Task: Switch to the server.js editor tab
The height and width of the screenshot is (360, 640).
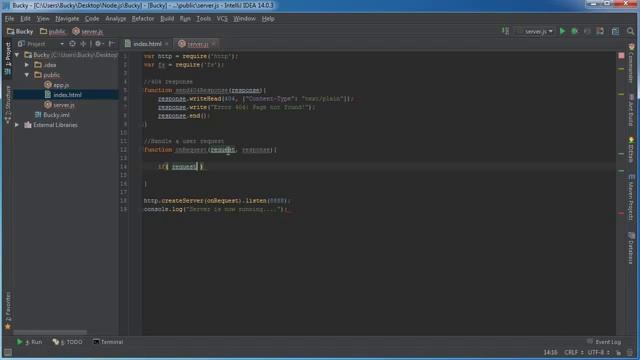Action: coord(198,44)
